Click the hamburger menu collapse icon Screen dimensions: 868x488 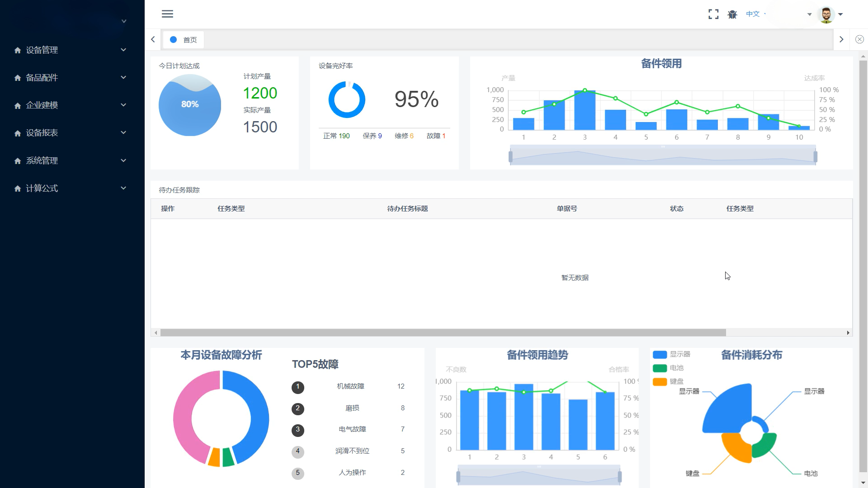(x=167, y=14)
